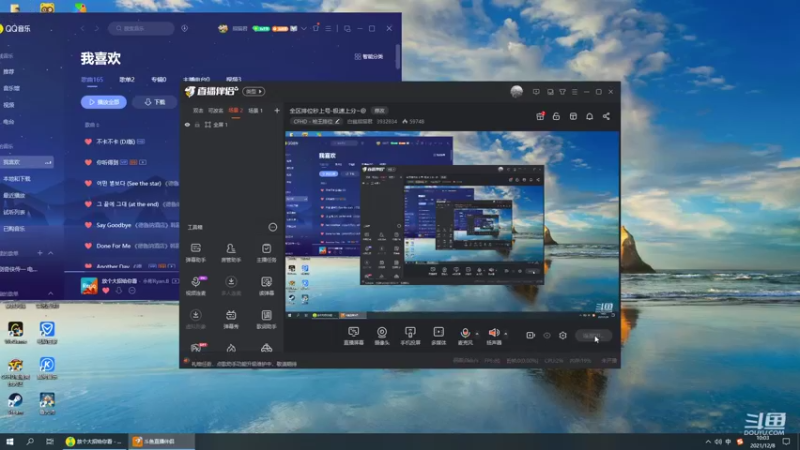This screenshot has height=450, width=800.
Task: Expand speaker options arrow
Action: [x=506, y=334]
